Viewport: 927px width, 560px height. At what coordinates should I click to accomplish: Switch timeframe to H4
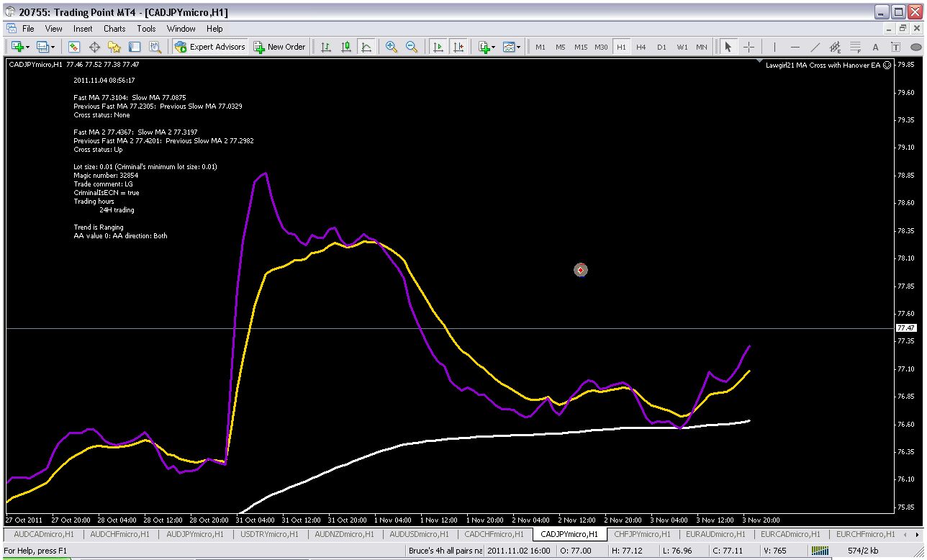pos(641,47)
